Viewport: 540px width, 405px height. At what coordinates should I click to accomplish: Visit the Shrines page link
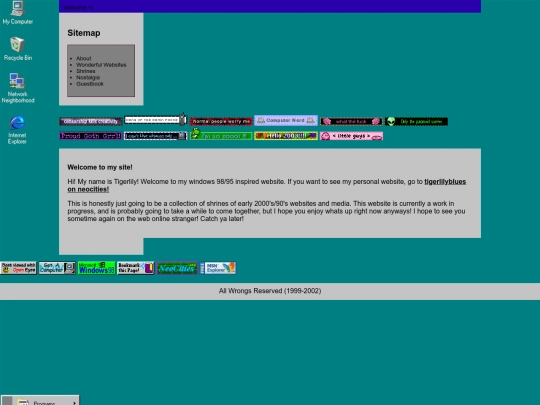tap(86, 71)
